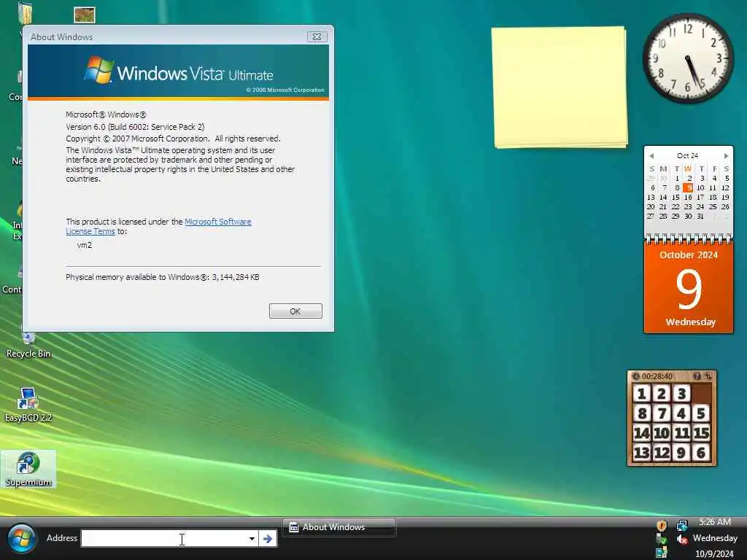Screen dimensions: 747x560
Task: Select highlighted date 9 in the mini calendar
Action: coord(687,187)
